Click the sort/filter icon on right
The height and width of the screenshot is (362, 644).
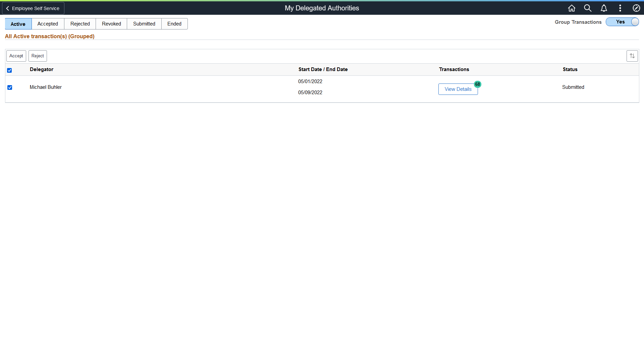[x=632, y=56]
